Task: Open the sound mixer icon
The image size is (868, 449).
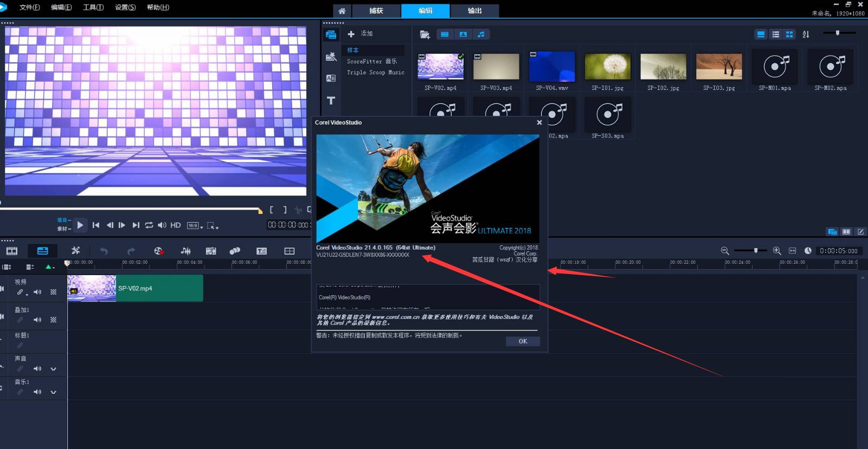Action: pos(185,251)
